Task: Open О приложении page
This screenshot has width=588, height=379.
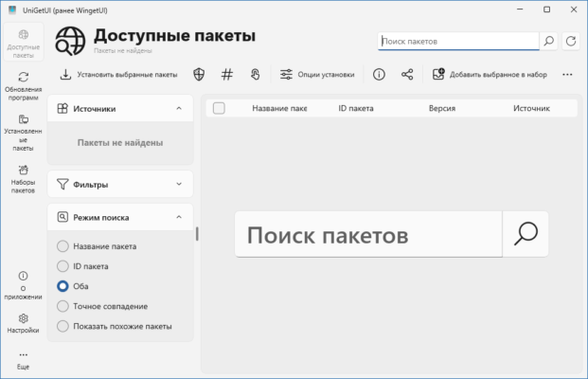Action: tap(24, 285)
